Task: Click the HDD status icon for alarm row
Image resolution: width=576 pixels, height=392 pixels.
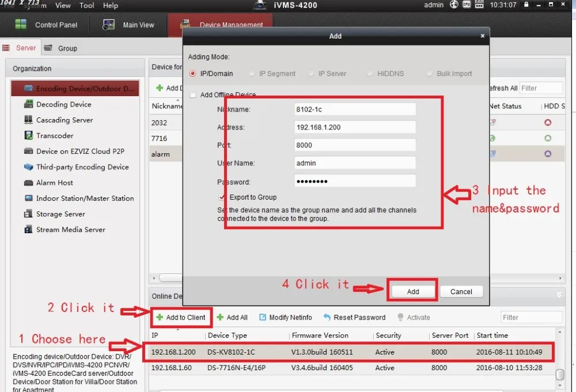Action: click(x=548, y=154)
